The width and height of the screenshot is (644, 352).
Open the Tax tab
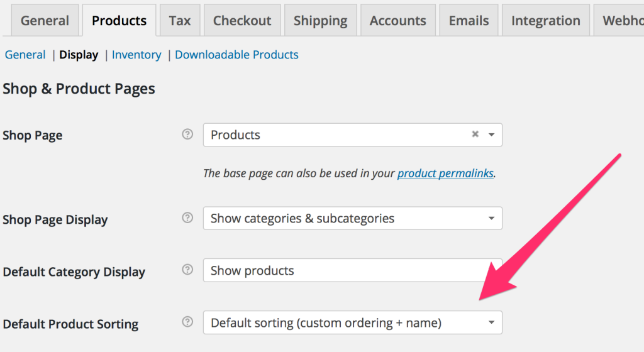tap(180, 21)
